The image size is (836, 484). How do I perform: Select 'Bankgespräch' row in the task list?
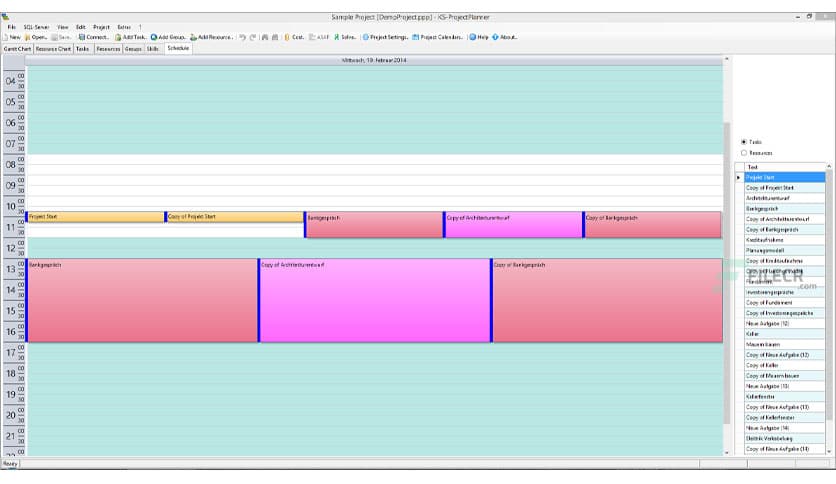[785, 209]
